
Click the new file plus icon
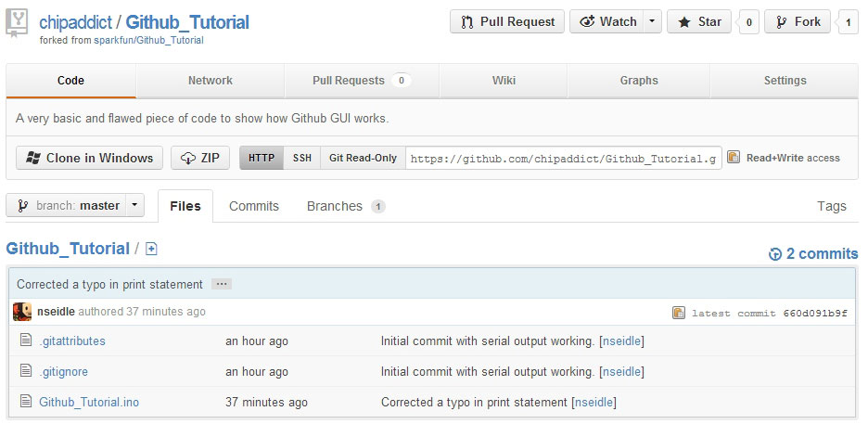[152, 249]
